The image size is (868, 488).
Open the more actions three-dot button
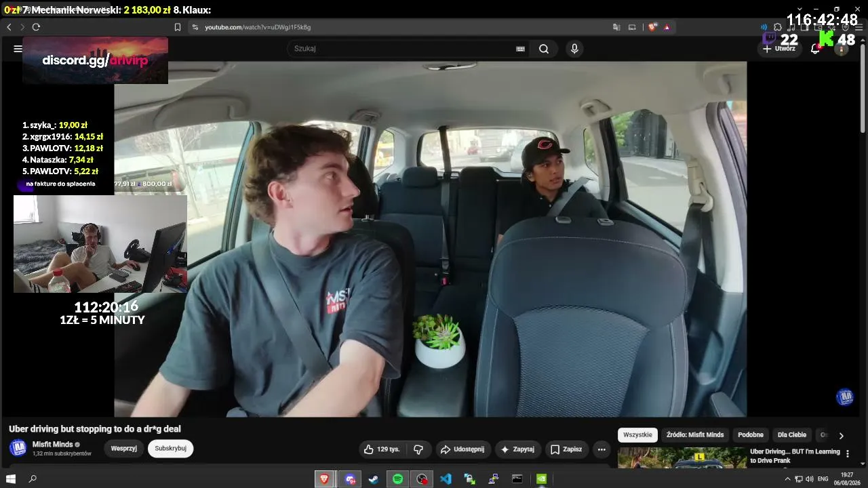[601, 449]
